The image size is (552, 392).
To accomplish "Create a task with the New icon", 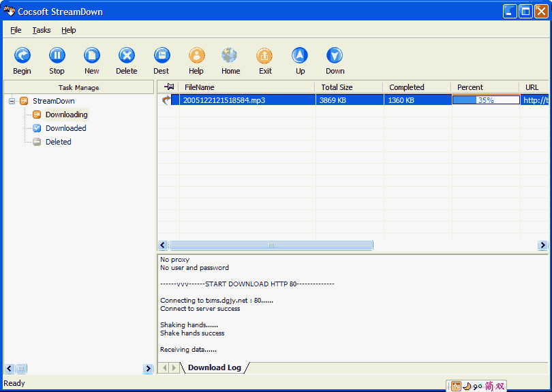I will [92, 55].
